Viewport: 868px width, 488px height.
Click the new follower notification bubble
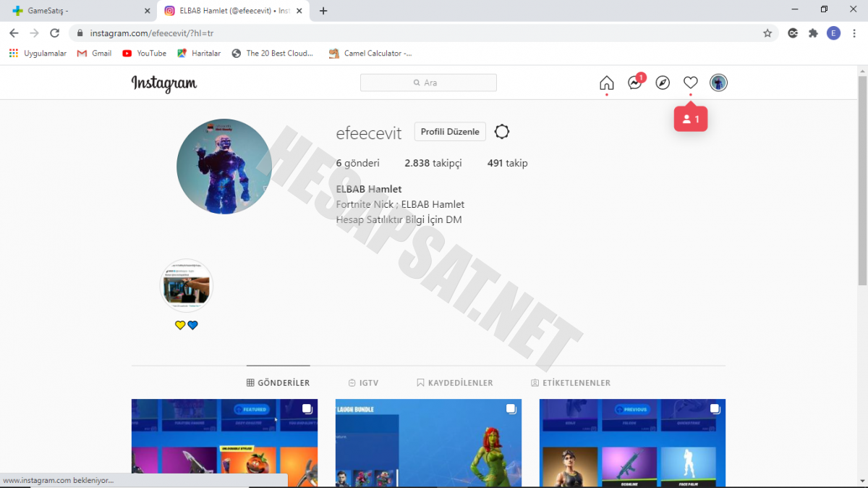pos(691,119)
